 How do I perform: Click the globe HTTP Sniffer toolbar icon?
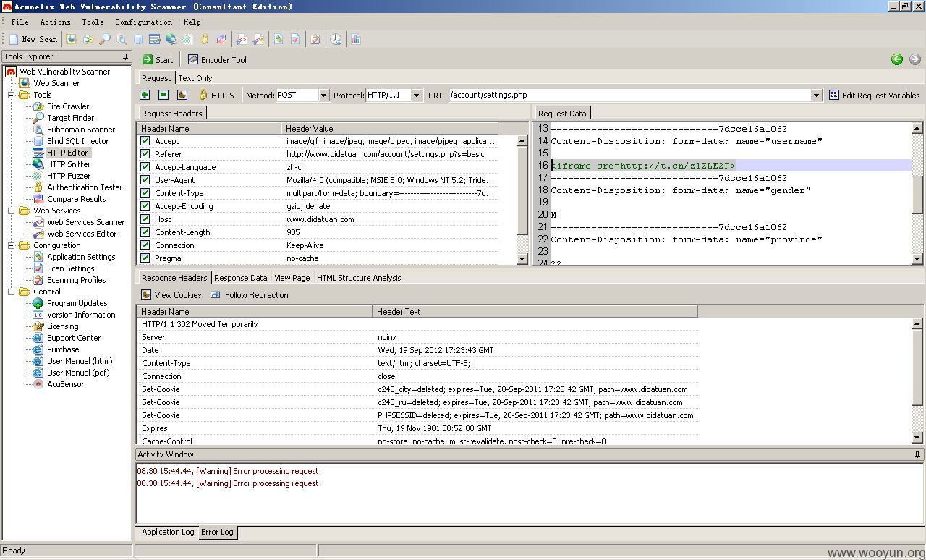click(171, 39)
